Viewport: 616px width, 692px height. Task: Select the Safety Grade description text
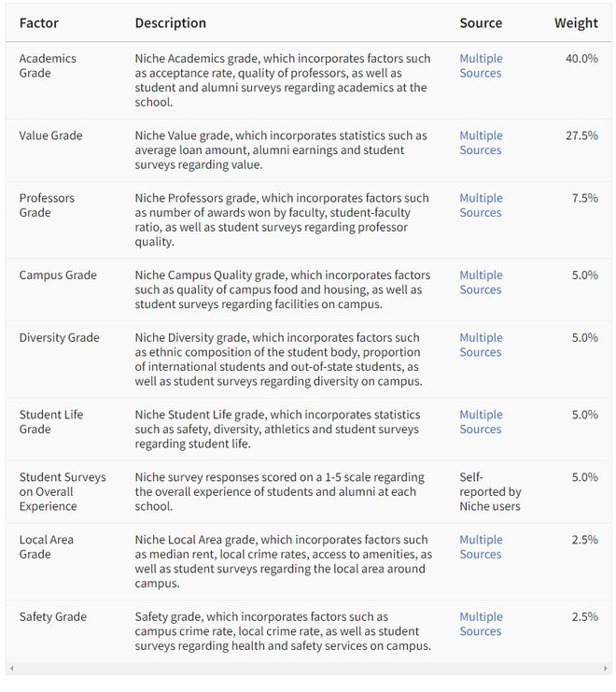[x=283, y=631]
